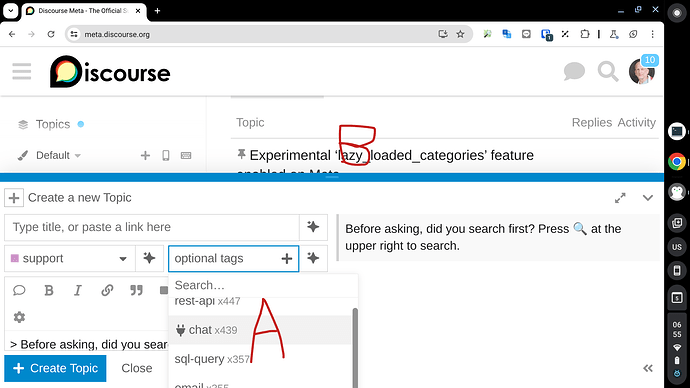Expand composer to fullscreen
The height and width of the screenshot is (388, 690).
(620, 198)
